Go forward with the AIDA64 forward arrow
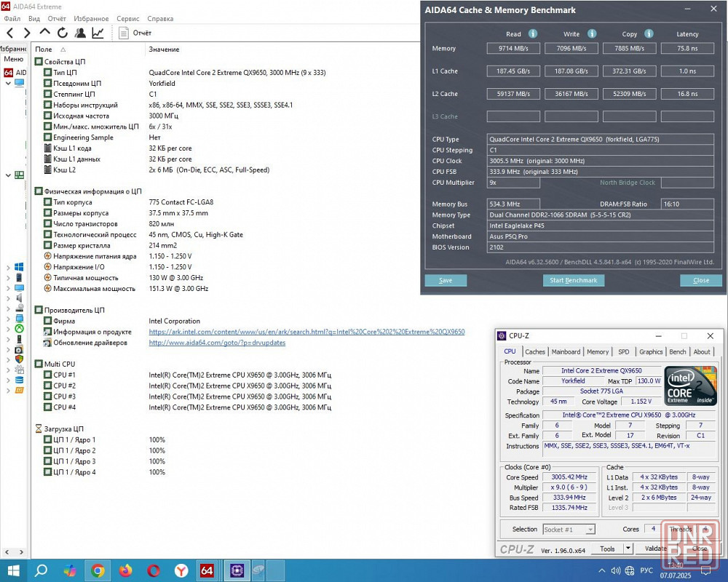Screen dimensions: 728x582 (27, 33)
